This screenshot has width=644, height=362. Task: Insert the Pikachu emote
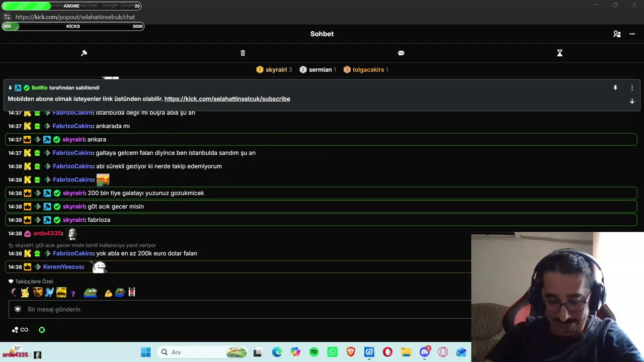(25, 293)
